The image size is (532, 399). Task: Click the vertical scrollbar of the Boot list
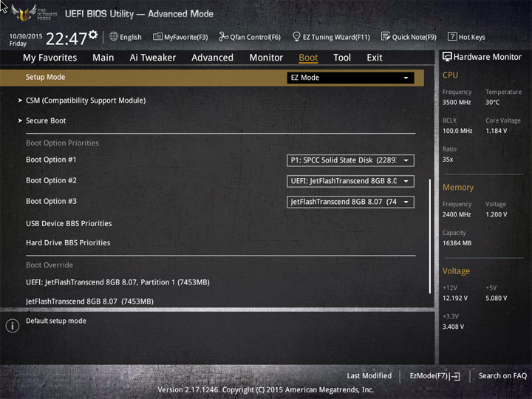tap(430, 236)
